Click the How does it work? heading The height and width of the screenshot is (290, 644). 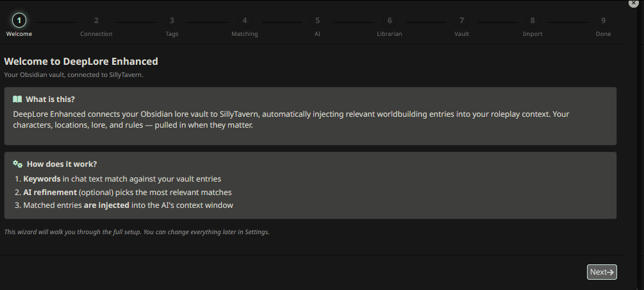pyautogui.click(x=62, y=164)
